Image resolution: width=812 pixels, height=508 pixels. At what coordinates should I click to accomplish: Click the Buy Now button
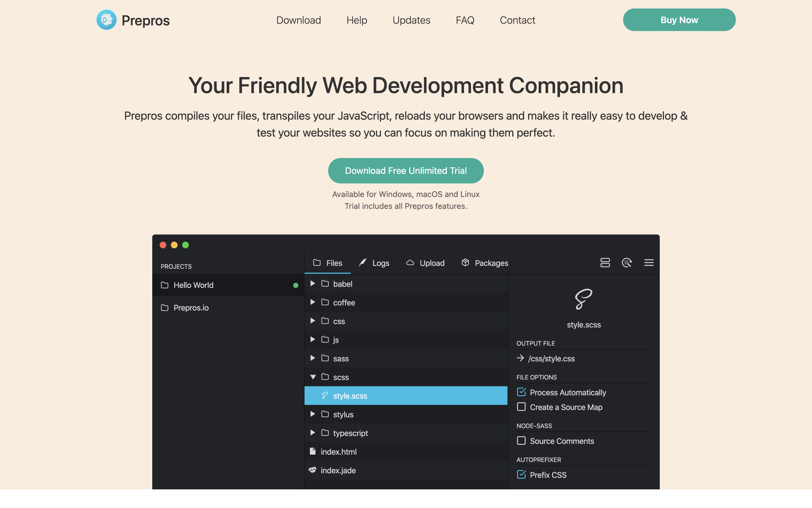click(x=679, y=20)
